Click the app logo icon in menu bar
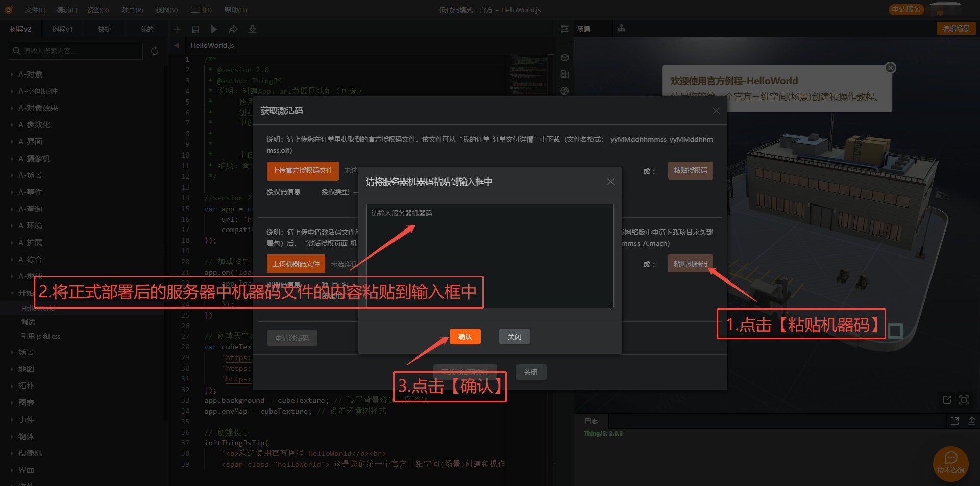Viewport: 980px width, 486px height. tap(8, 10)
